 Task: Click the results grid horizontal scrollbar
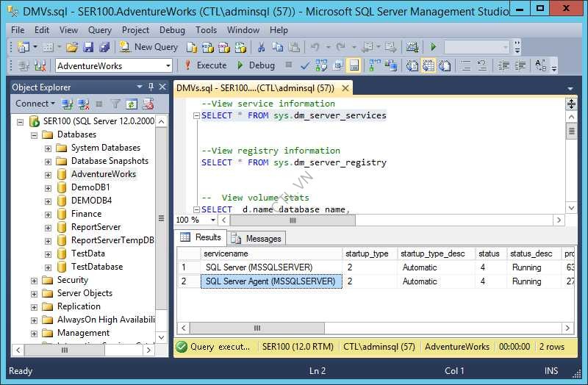(257, 328)
